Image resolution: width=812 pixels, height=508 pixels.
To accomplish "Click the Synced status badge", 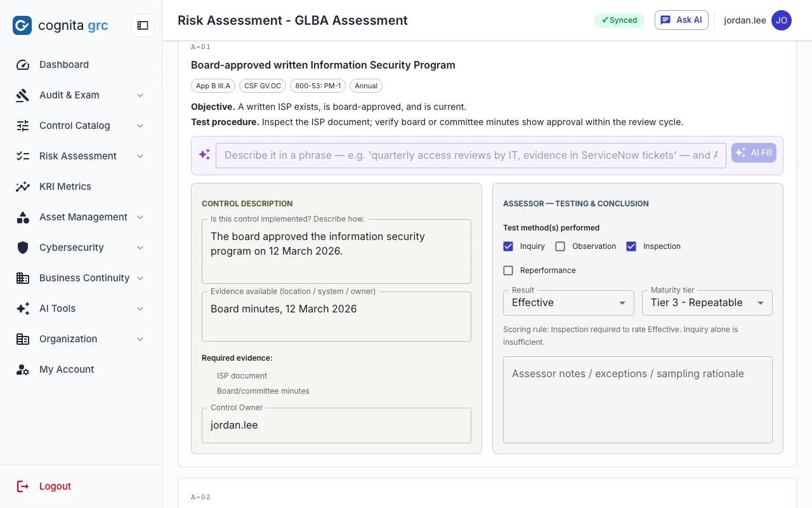I will 619,20.
